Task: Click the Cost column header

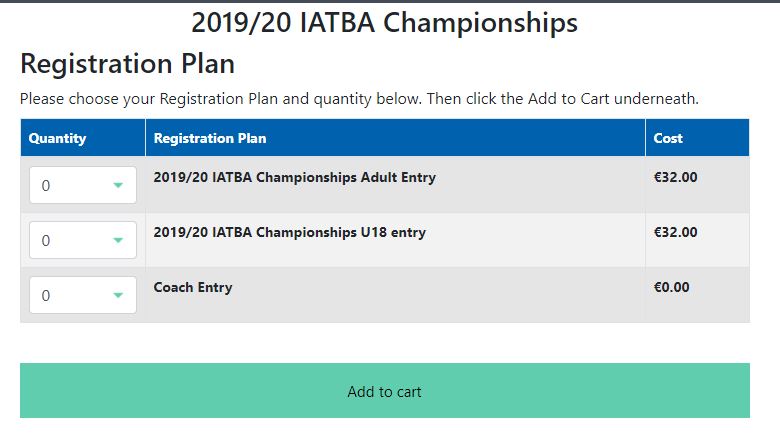Action: point(668,138)
